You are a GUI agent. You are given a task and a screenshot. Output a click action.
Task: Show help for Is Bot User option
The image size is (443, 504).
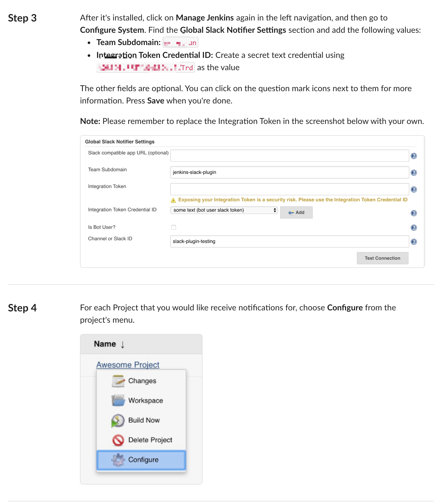tap(414, 228)
